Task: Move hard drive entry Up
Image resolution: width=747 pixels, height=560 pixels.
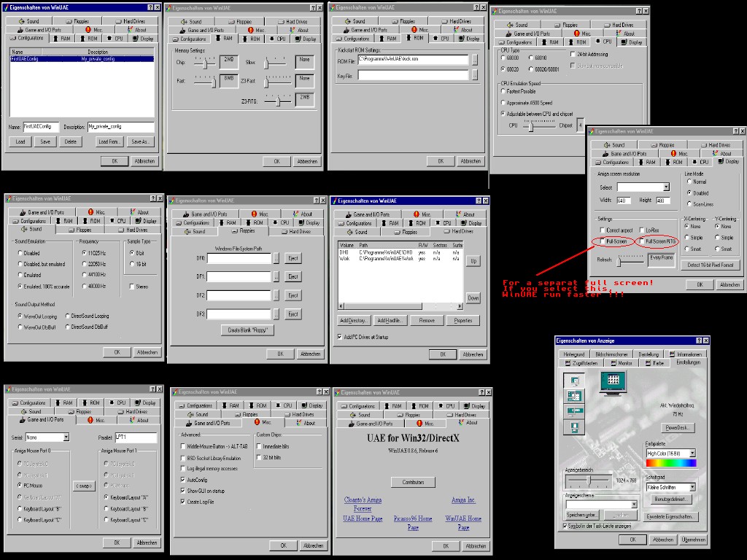Action: (473, 260)
